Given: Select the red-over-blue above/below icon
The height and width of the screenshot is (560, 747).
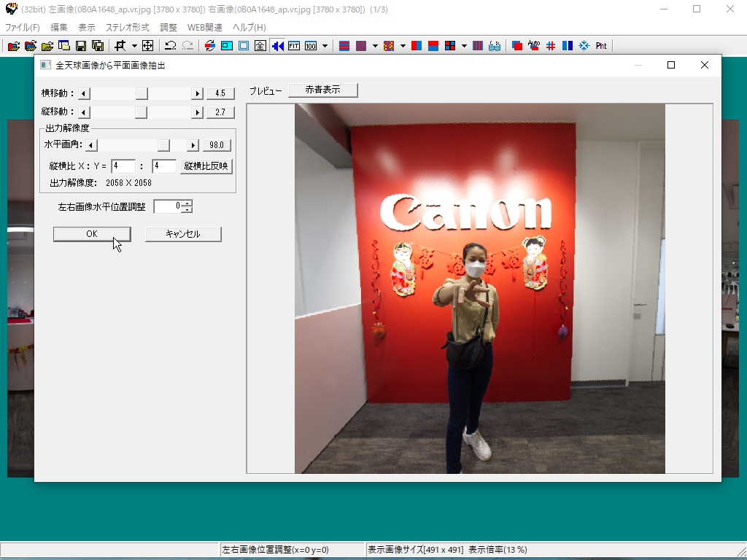Looking at the screenshot, I should [x=433, y=46].
